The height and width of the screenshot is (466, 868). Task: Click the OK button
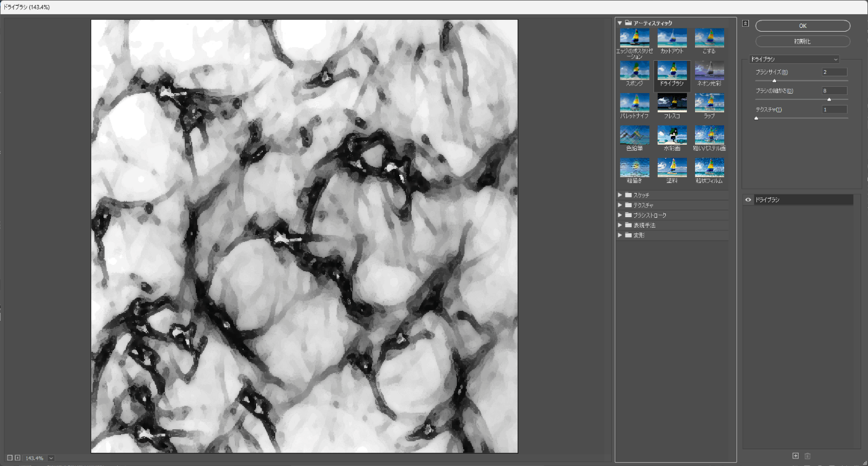coord(802,26)
